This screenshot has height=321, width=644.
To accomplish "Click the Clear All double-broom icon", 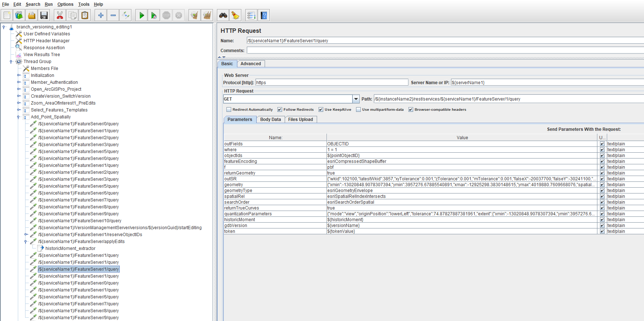I will click(207, 15).
